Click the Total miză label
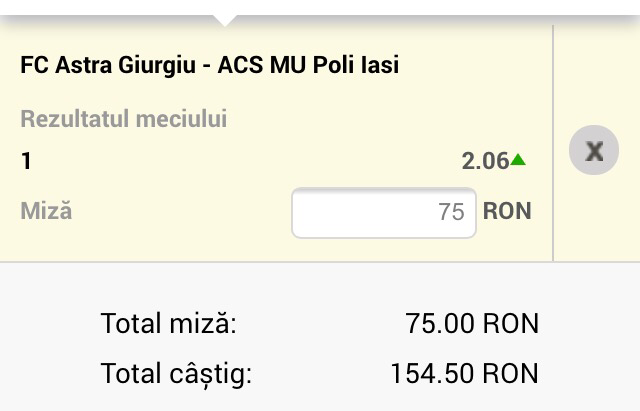 pos(168,324)
